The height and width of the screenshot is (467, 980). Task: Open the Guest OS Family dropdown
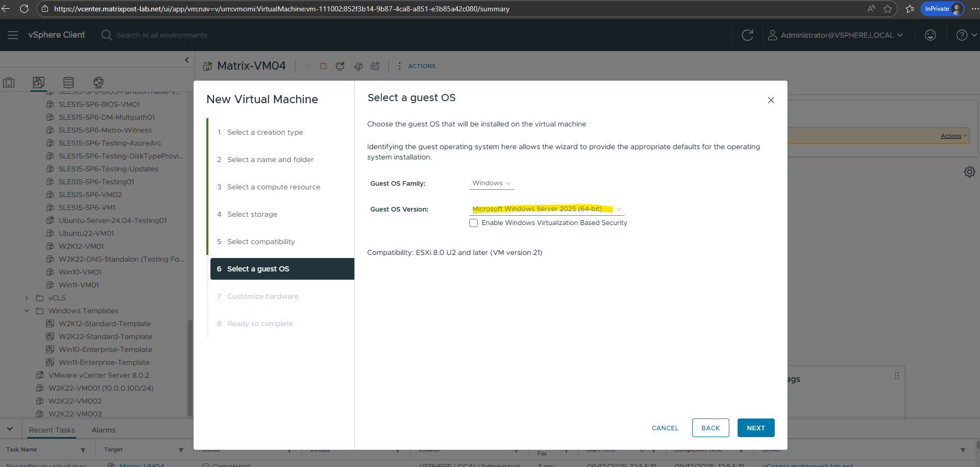point(492,183)
